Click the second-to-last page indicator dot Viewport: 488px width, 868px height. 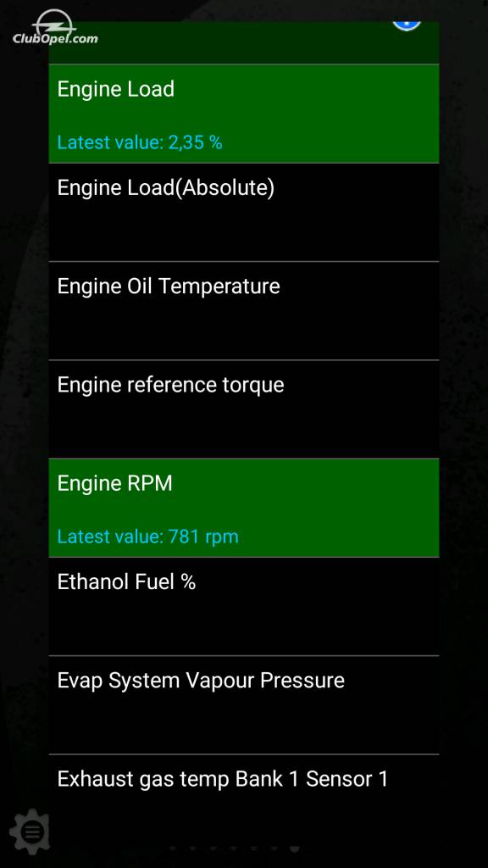[x=274, y=848]
